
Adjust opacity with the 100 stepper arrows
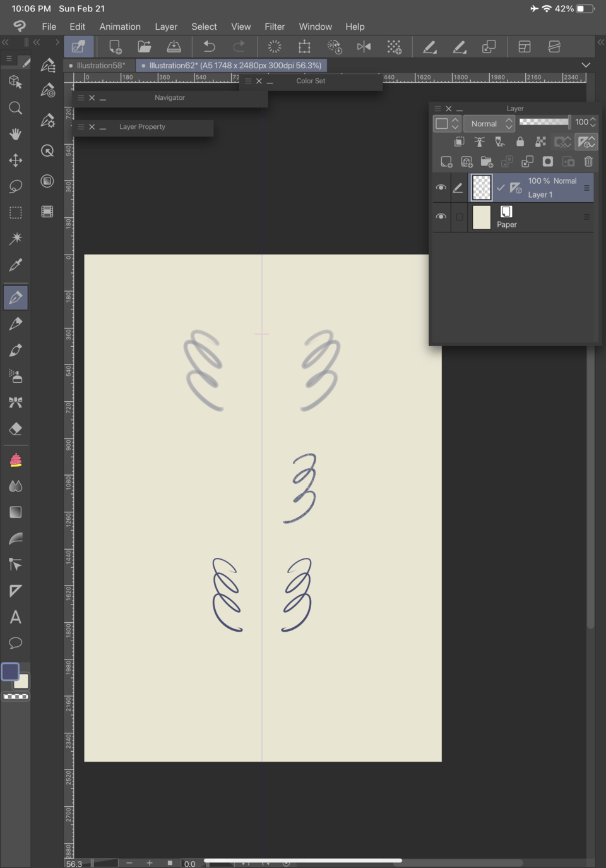pos(593,122)
